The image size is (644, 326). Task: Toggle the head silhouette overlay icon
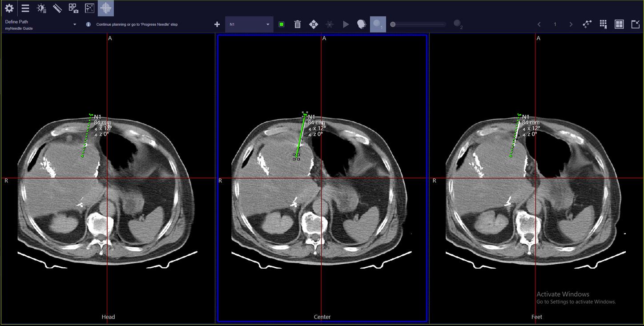point(362,24)
